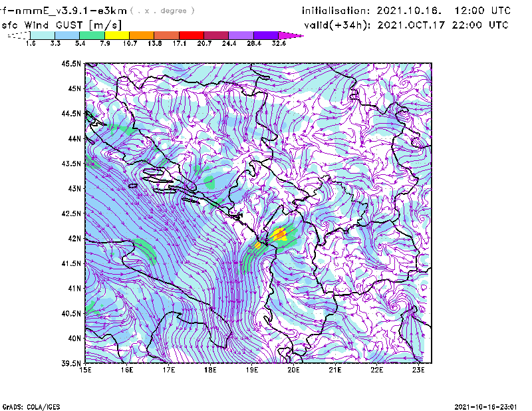Click the legend value 32.6
This screenshot has height=411, width=532.
[279, 43]
